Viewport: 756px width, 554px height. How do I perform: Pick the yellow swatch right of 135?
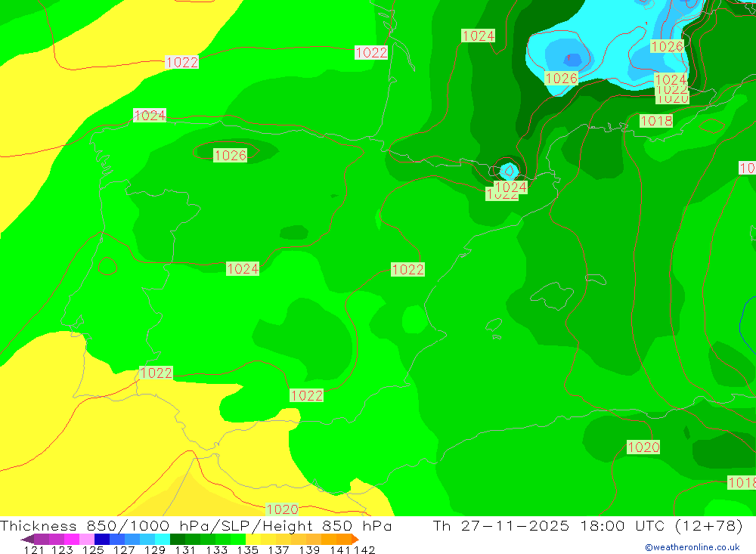click(253, 539)
